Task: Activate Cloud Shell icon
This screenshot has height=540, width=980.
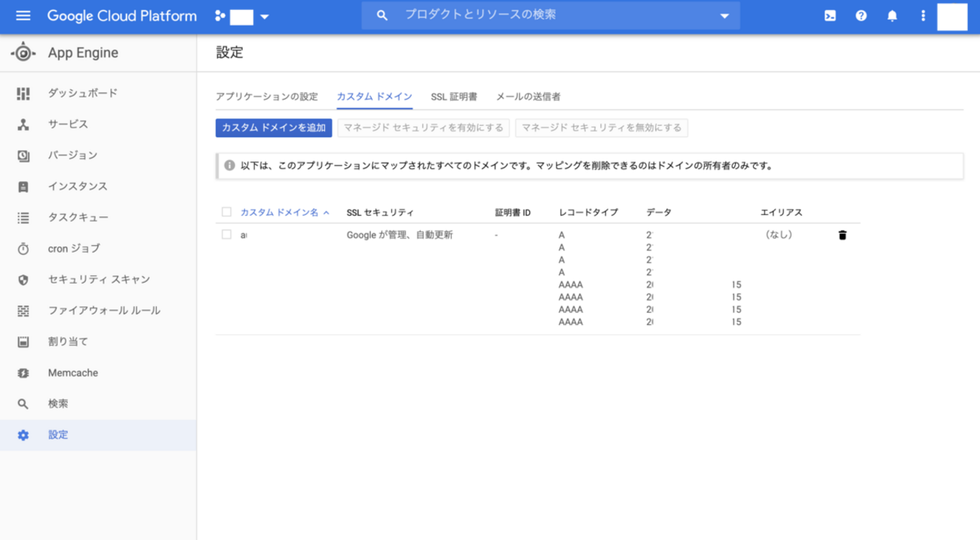Action: tap(830, 16)
